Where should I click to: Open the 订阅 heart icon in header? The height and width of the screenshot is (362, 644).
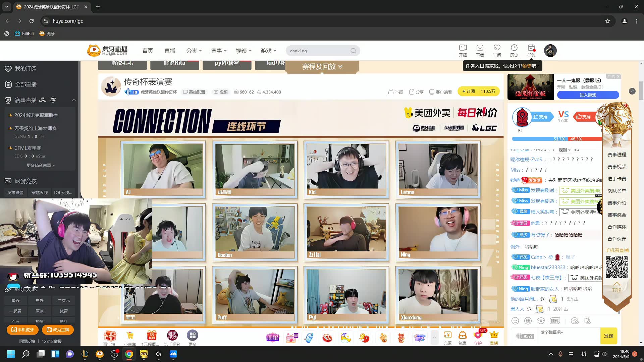coord(497,50)
